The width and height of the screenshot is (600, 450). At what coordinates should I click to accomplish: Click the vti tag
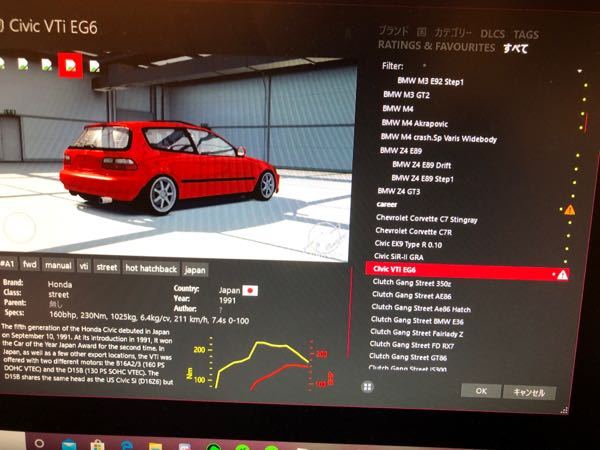(84, 266)
